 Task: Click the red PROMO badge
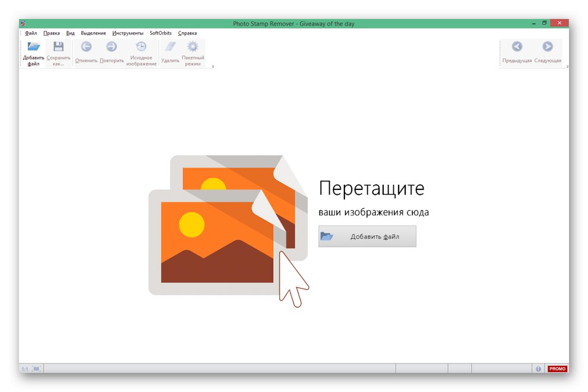coord(557,369)
